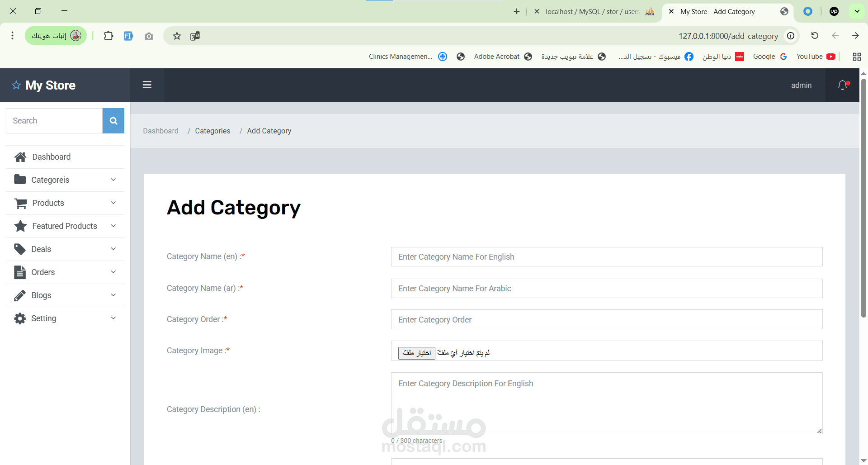868x465 pixels.
Task: Reload the page with refresh icon
Action: 815,36
